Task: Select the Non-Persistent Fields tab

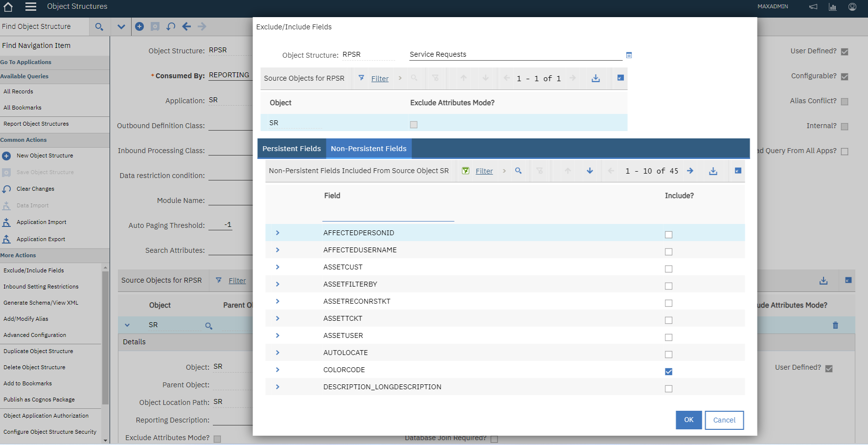Action: point(368,149)
